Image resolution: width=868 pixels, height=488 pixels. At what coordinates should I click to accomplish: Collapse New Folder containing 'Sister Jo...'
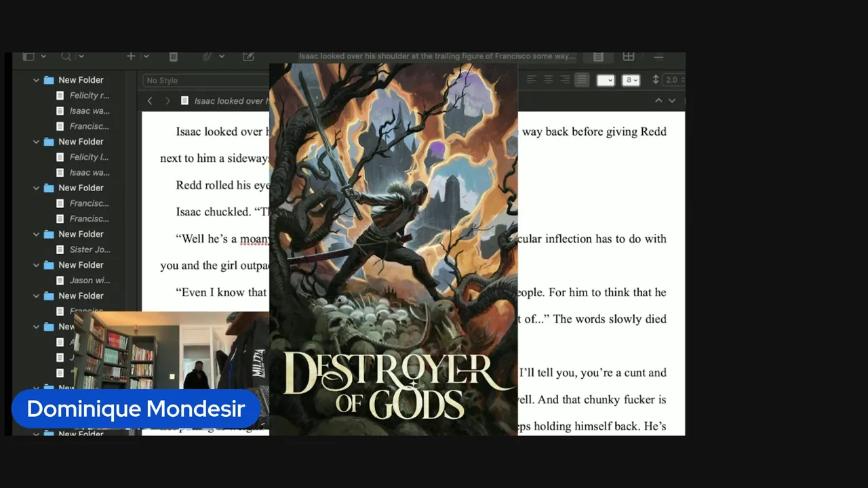(37, 234)
